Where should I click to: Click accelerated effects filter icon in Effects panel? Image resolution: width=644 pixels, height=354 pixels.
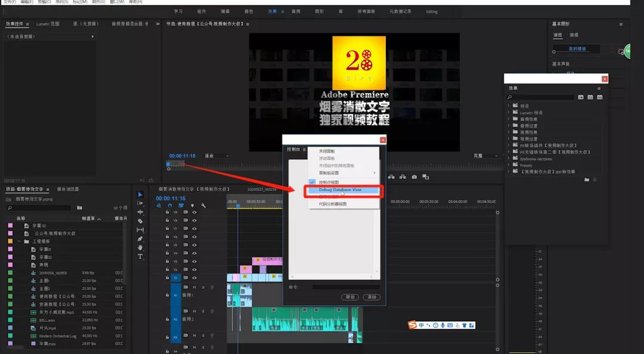pyautogui.click(x=581, y=97)
